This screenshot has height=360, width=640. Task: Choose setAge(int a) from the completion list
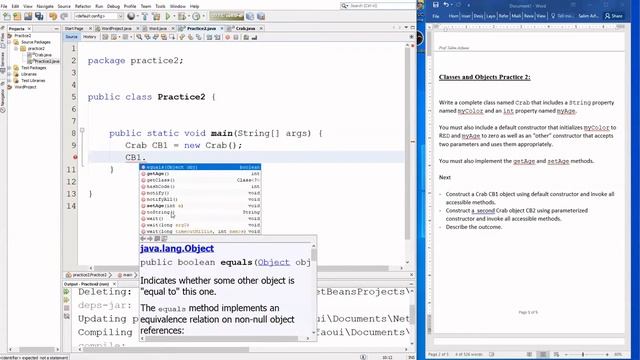(x=200, y=206)
